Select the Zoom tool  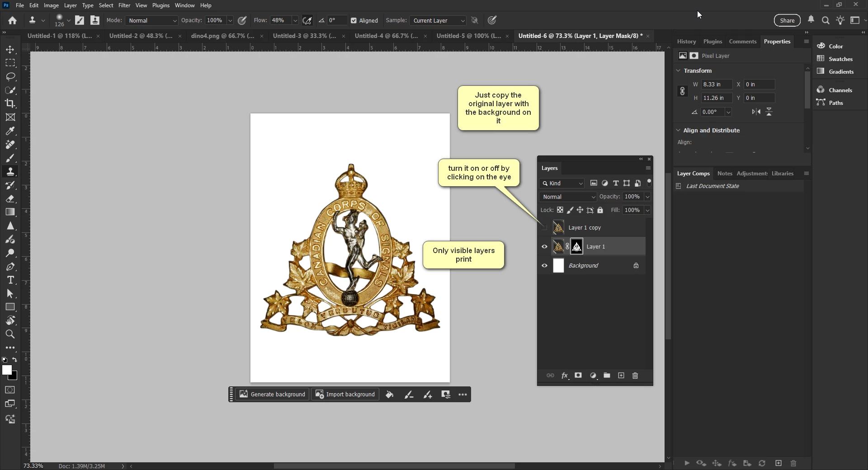10,334
